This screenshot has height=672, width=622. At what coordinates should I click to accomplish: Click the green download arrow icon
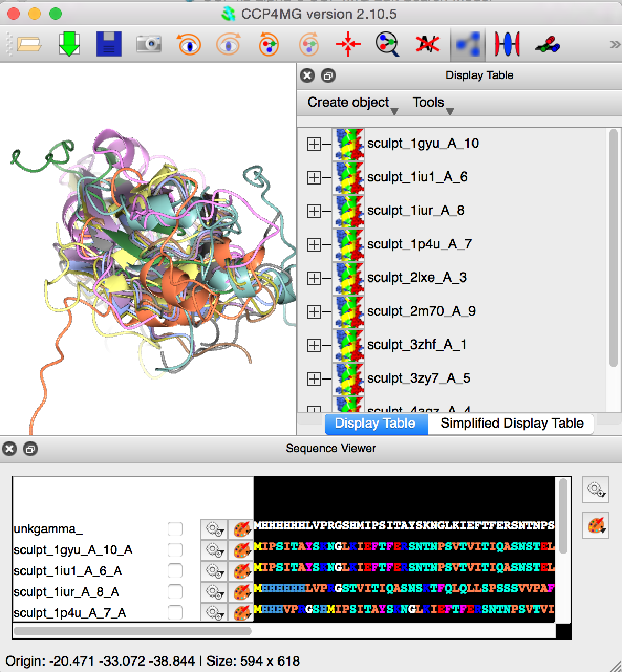point(69,44)
